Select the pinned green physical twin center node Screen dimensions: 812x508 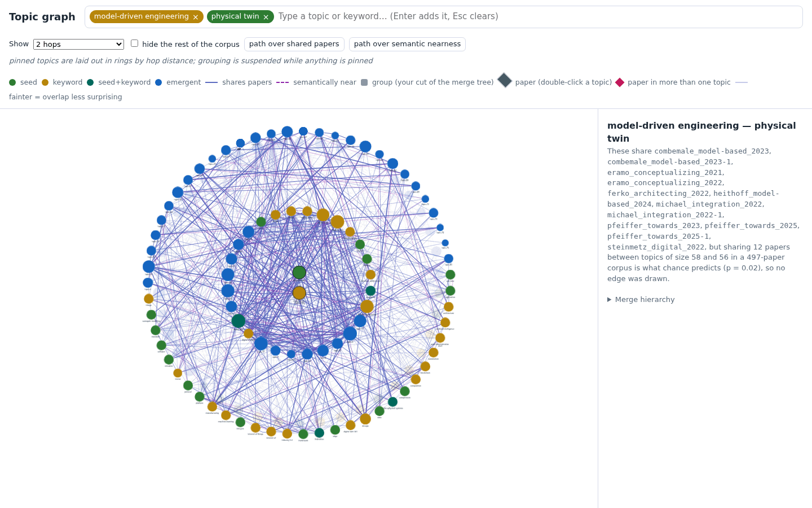(299, 273)
